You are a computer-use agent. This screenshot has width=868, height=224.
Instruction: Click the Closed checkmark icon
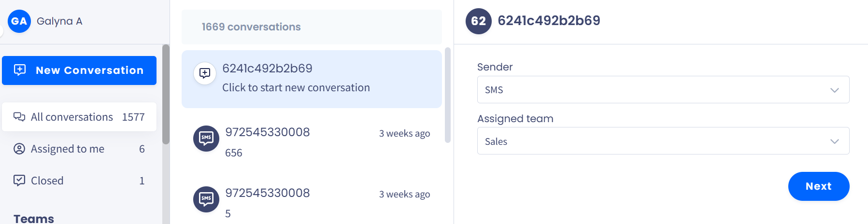(x=19, y=181)
